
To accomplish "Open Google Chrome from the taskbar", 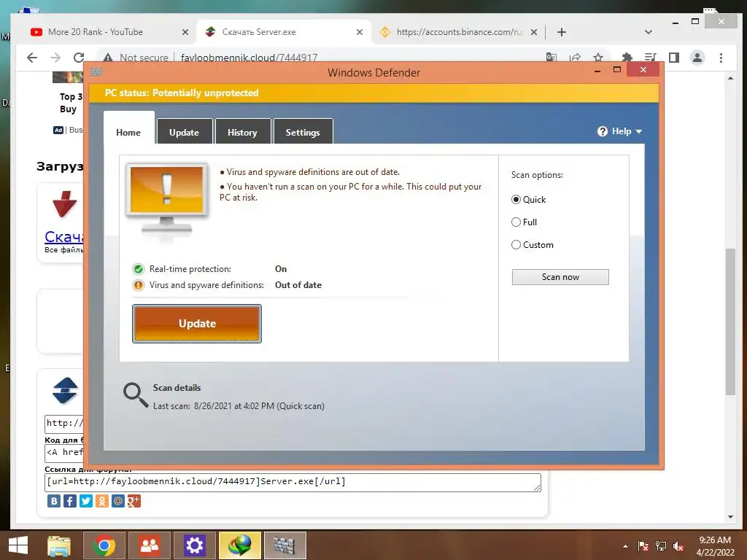I will point(104,545).
